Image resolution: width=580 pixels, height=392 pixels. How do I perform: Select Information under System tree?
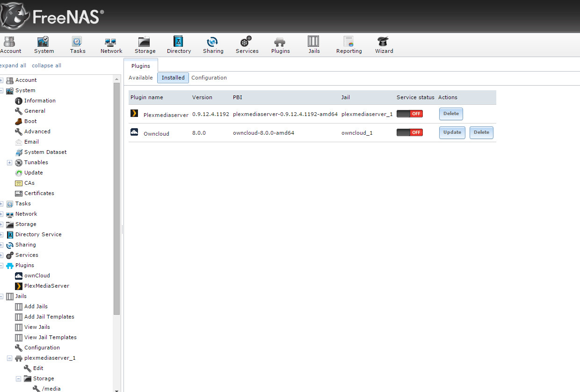coord(40,101)
